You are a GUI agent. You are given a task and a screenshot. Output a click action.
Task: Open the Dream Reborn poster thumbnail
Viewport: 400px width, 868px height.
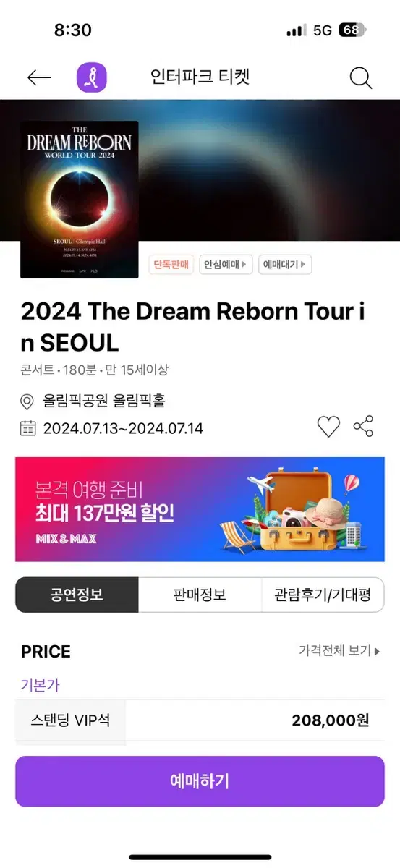click(x=79, y=200)
